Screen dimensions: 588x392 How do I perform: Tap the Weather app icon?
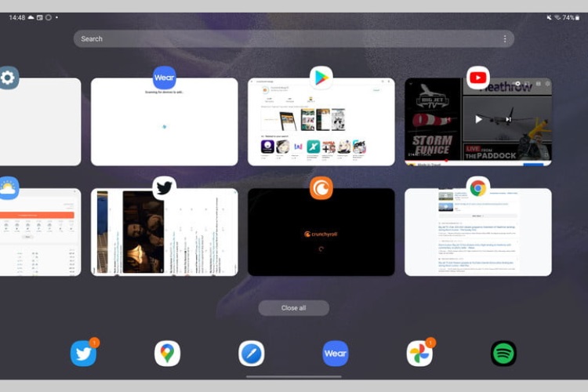9,188
